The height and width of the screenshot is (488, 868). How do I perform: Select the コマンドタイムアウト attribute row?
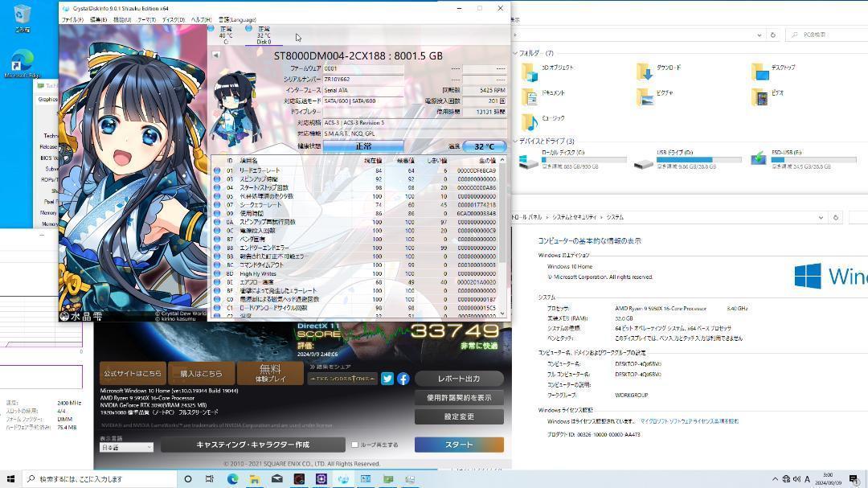point(355,265)
